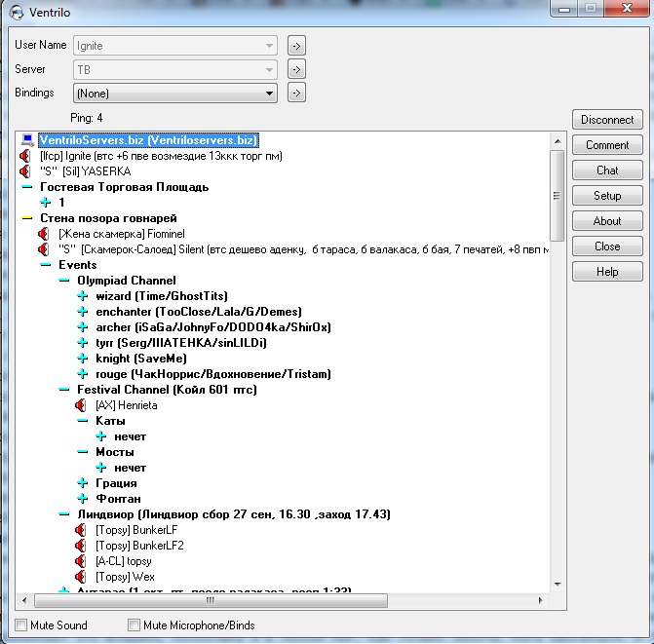Image resolution: width=654 pixels, height=644 pixels.
Task: Click speaker icon next to Fiominel
Action: (x=44, y=234)
